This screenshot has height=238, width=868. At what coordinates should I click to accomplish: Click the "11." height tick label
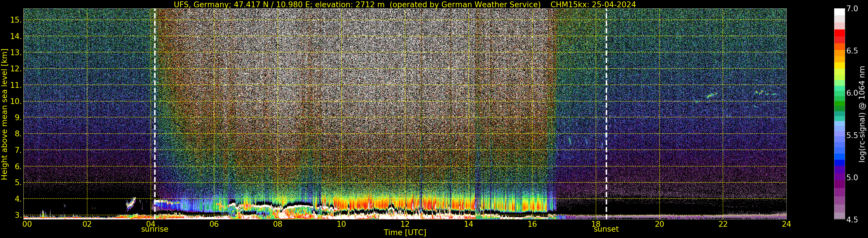point(16,85)
